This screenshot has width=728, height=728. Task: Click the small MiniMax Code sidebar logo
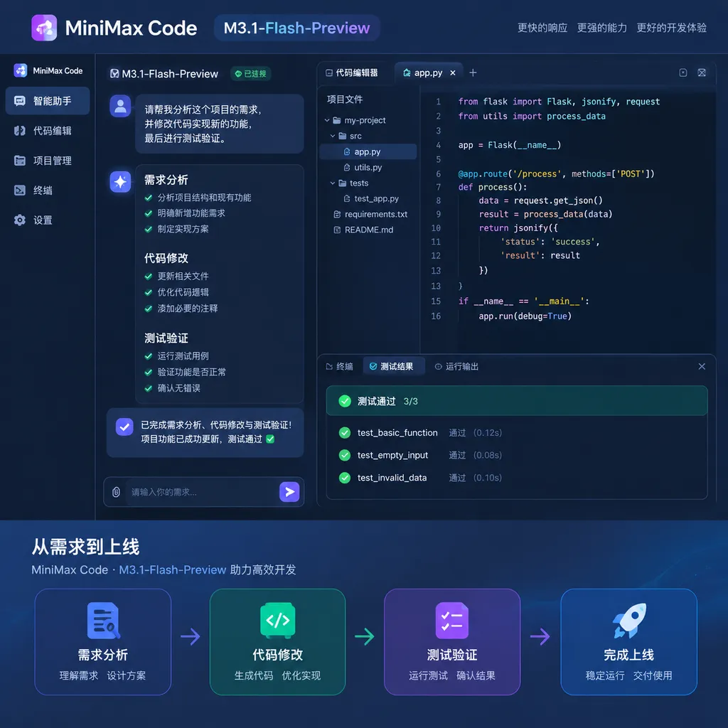tap(21, 70)
